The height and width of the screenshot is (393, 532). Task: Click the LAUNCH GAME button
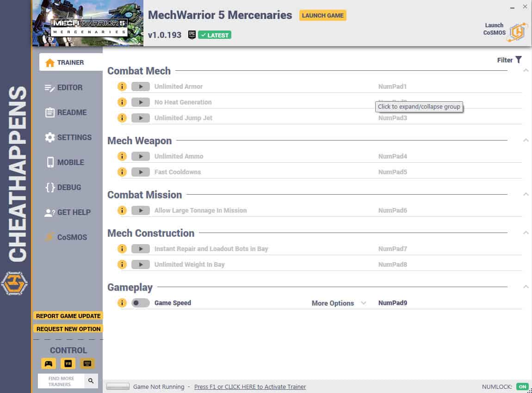pyautogui.click(x=322, y=15)
